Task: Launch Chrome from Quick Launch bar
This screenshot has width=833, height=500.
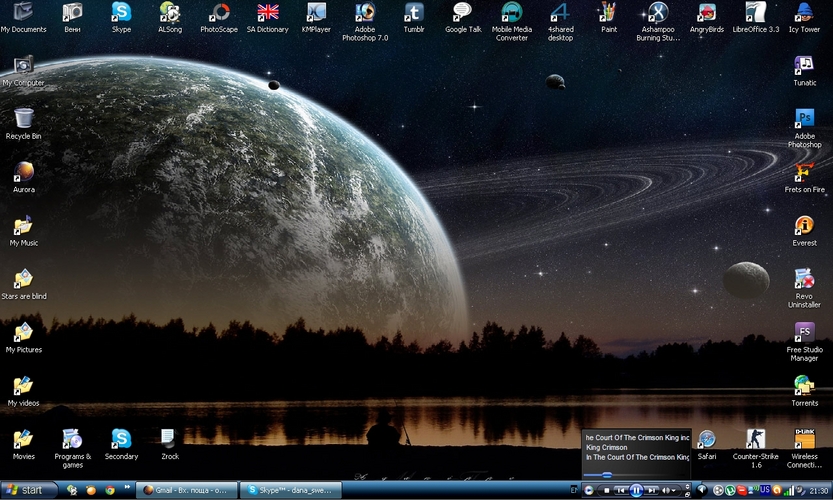Action: click(x=110, y=490)
